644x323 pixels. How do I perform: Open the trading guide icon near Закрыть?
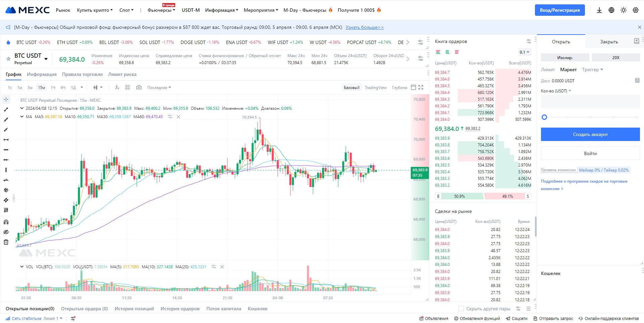637,41
